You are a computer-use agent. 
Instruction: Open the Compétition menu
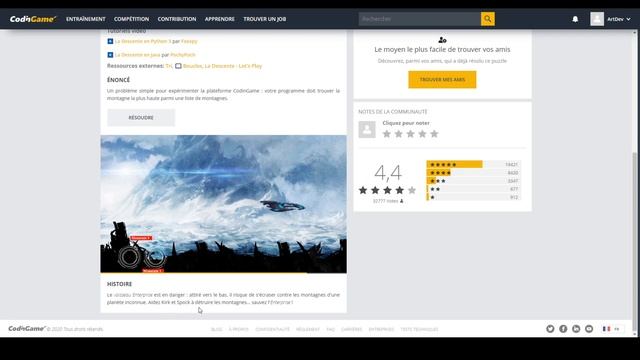pyautogui.click(x=131, y=19)
